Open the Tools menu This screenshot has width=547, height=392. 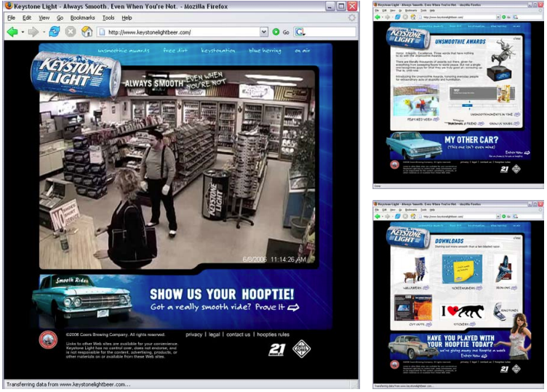click(x=108, y=17)
